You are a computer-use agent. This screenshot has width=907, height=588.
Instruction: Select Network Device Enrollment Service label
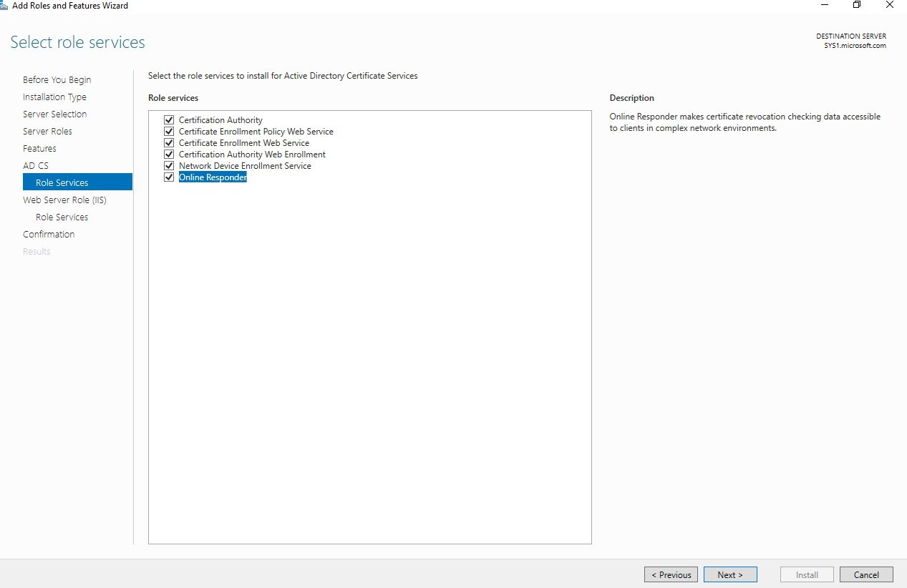coord(245,166)
